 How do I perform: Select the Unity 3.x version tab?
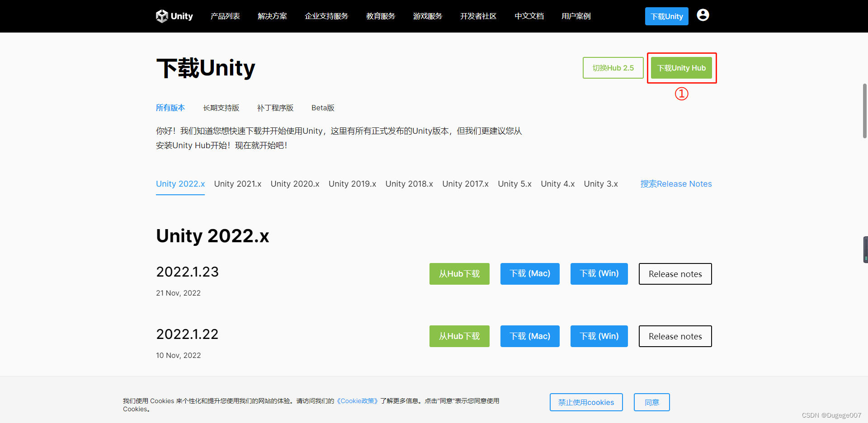click(601, 184)
